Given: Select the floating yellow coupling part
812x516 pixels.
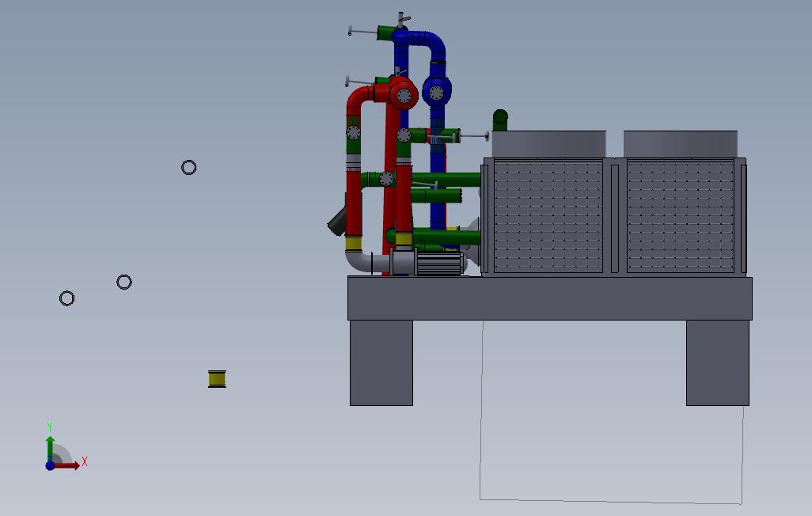Looking at the screenshot, I should tap(217, 379).
